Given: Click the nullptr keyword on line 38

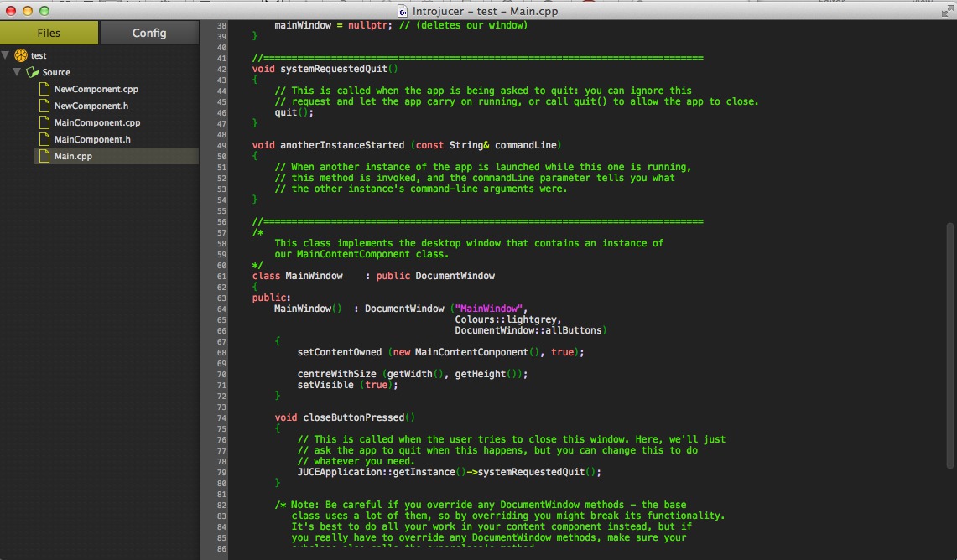Looking at the screenshot, I should (367, 26).
